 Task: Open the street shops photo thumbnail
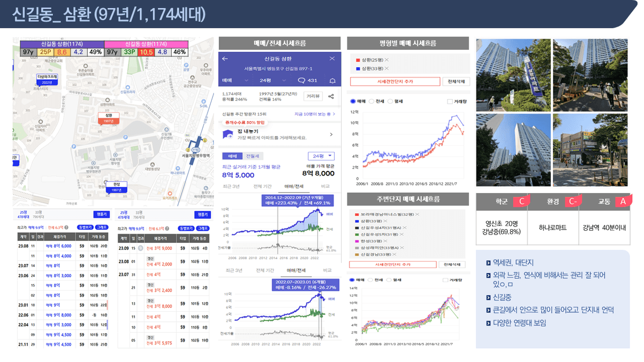click(x=589, y=149)
